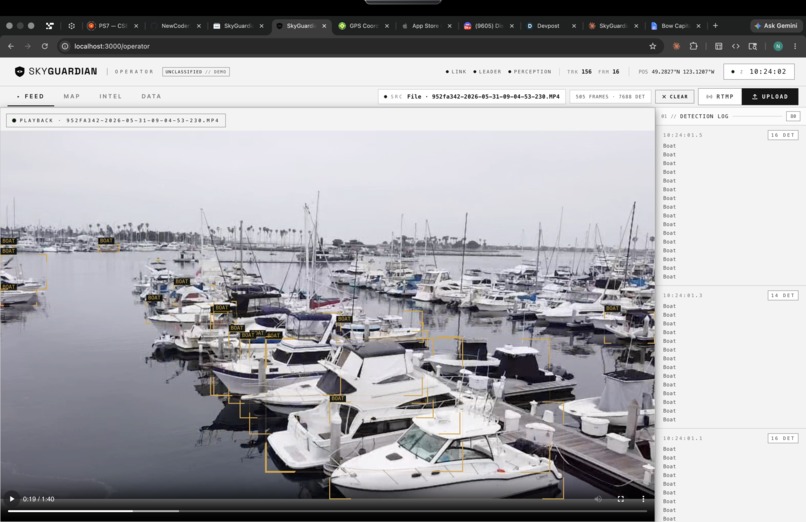Click the CLEAR button
This screenshot has width=806, height=522.
tap(674, 97)
